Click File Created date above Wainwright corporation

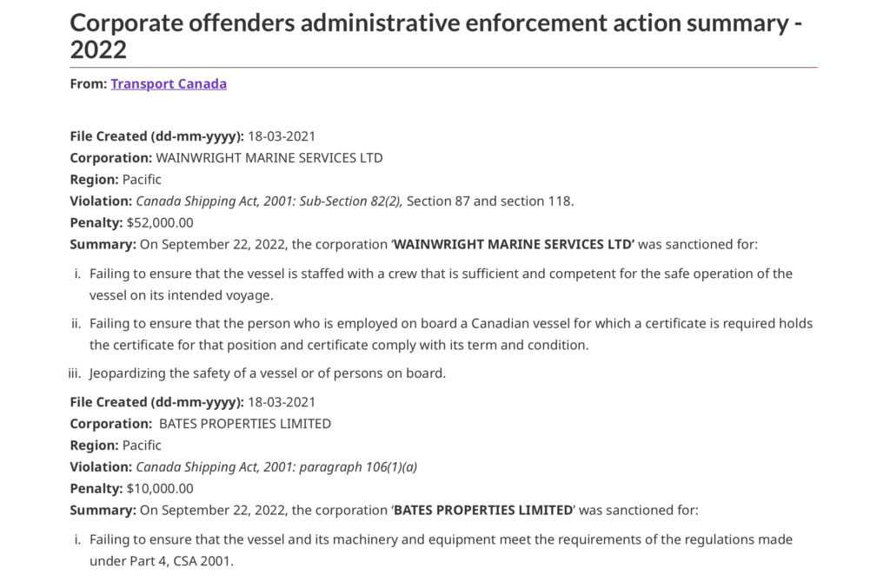tap(281, 136)
